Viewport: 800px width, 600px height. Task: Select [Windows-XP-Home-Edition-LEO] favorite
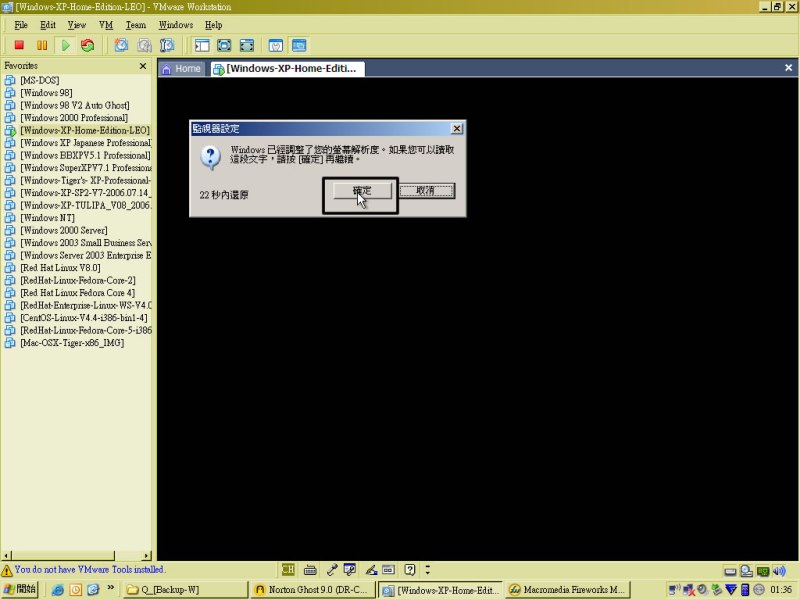point(85,130)
